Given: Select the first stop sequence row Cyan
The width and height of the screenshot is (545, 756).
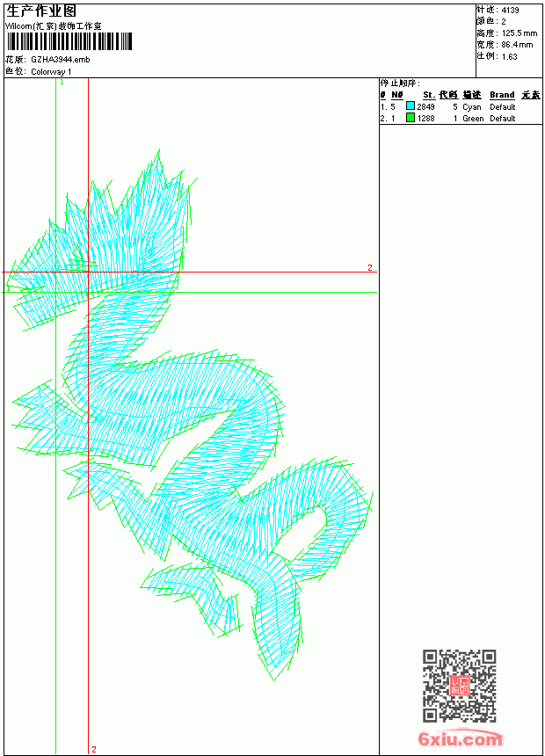Looking at the screenshot, I should point(461,106).
